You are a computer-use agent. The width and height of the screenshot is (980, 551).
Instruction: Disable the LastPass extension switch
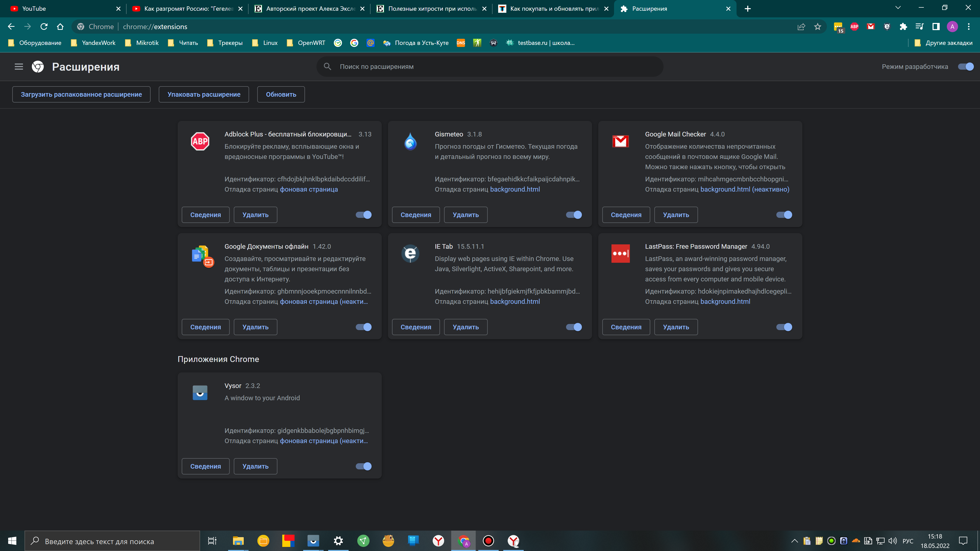784,327
